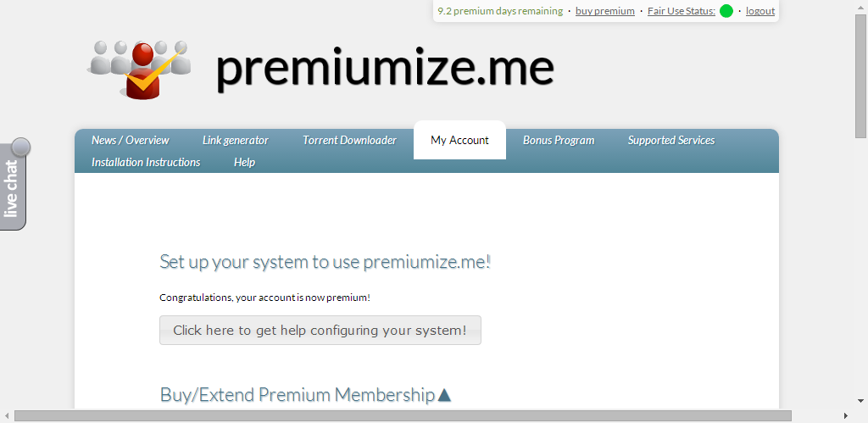Screen dimensions: 868x423
Task: Open the Supported Services tab
Action: point(670,140)
